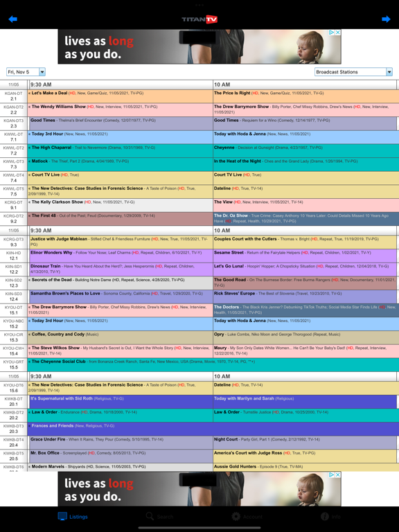Viewport: 399px width, 532px height.
Task: Open Couples Court with the Cutlers listing
Action: coord(305,242)
